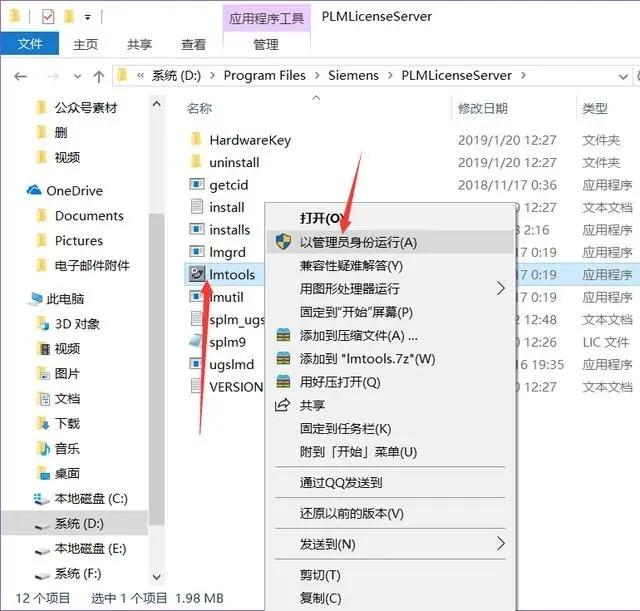This screenshot has width=640, height=611.
Task: Choose 剪切(T) in context menu
Action: pyautogui.click(x=390, y=575)
